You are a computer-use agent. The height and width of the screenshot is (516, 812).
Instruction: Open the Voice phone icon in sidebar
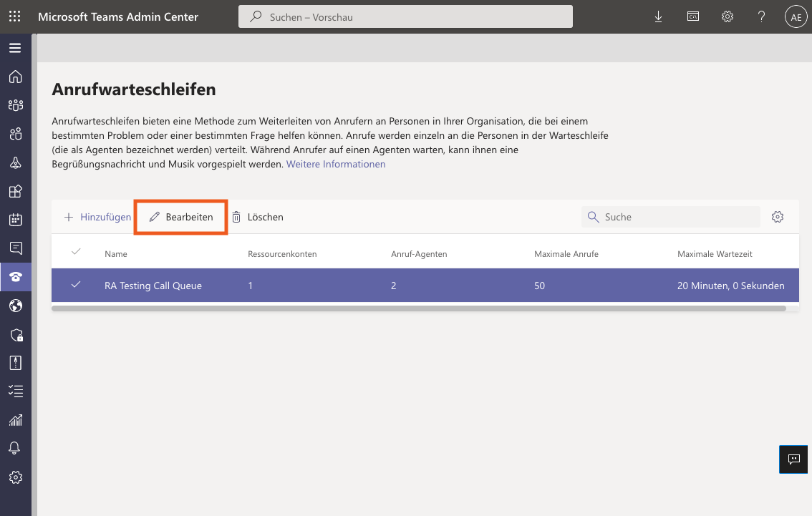click(x=16, y=277)
